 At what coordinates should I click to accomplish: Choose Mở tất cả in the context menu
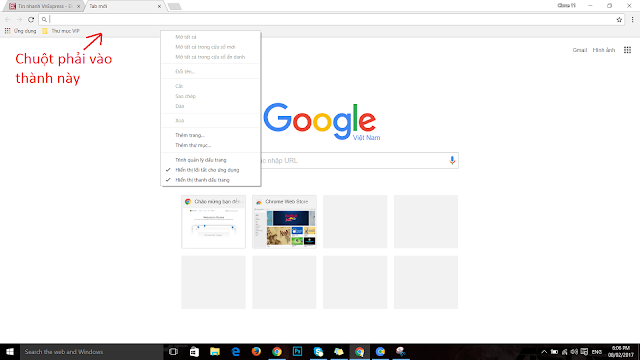(211, 37)
